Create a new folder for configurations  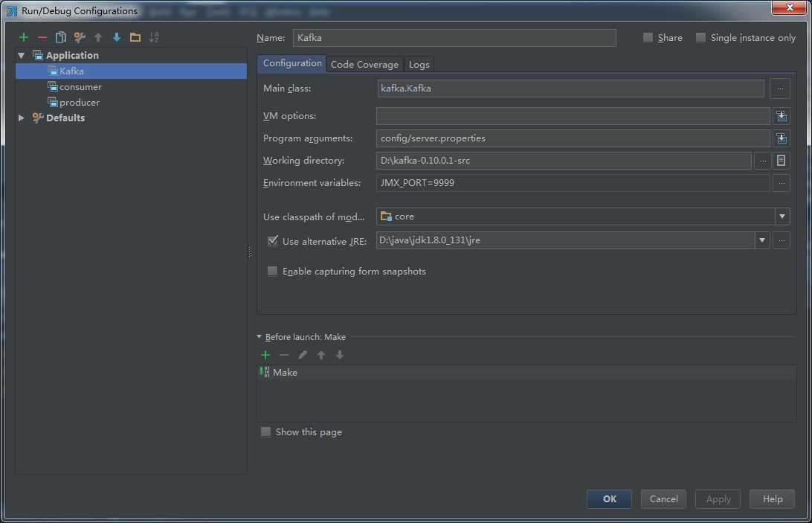pos(135,37)
